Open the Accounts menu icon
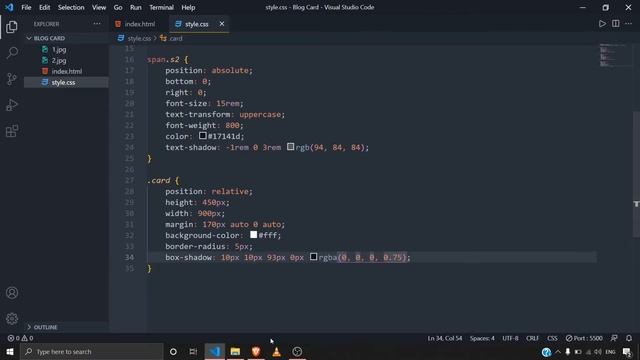The width and height of the screenshot is (640, 360). click(12, 293)
